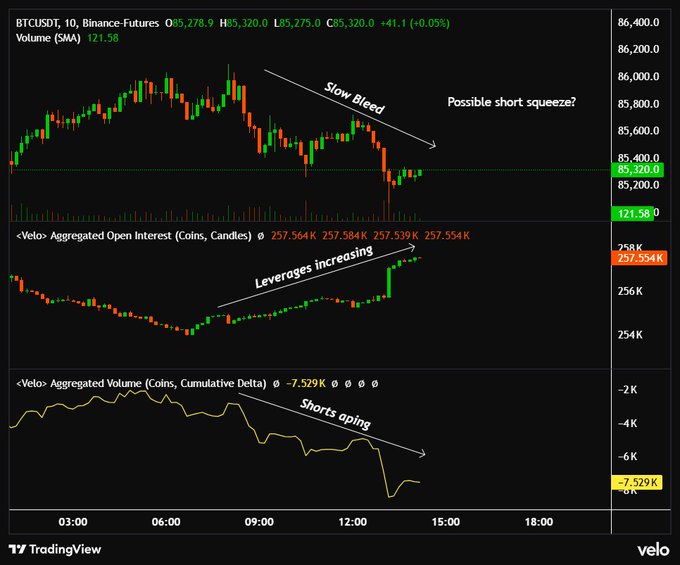The image size is (680, 565).
Task: Click the open interest legend value 257.554K
Action: pyautogui.click(x=447, y=236)
